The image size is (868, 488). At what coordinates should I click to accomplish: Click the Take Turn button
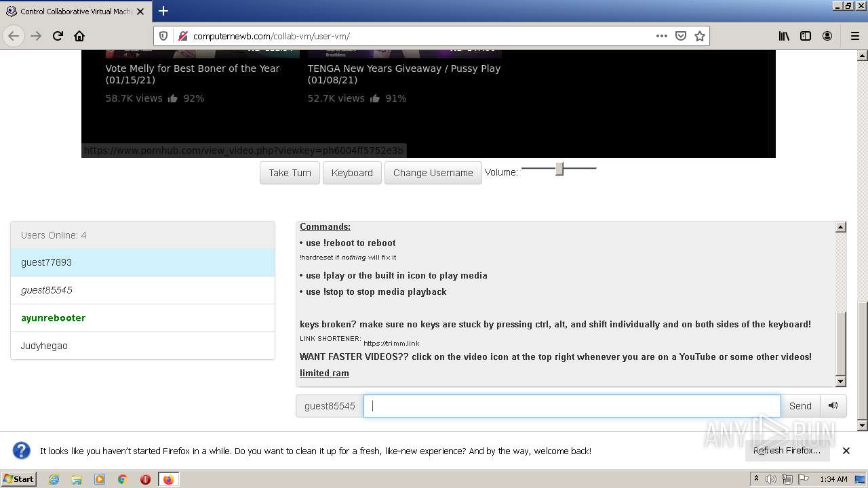tap(290, 173)
